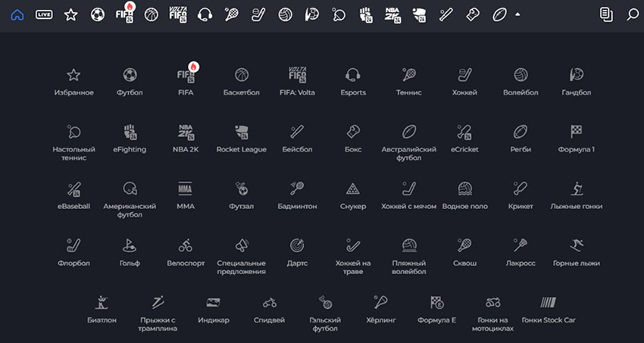
Task: Open Снукер from the grid
Action: [352, 194]
